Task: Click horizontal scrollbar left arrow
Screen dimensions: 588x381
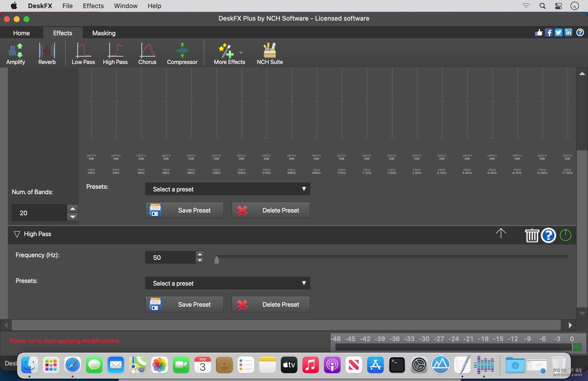Action: [x=6, y=325]
